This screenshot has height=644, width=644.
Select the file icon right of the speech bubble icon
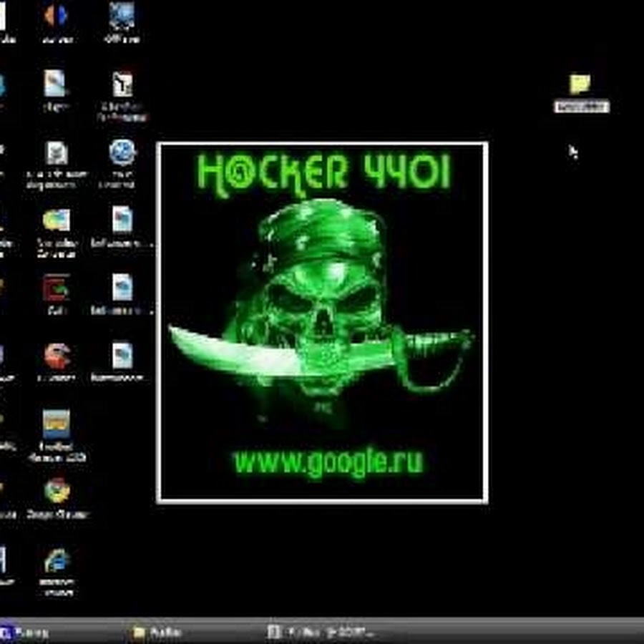122,220
